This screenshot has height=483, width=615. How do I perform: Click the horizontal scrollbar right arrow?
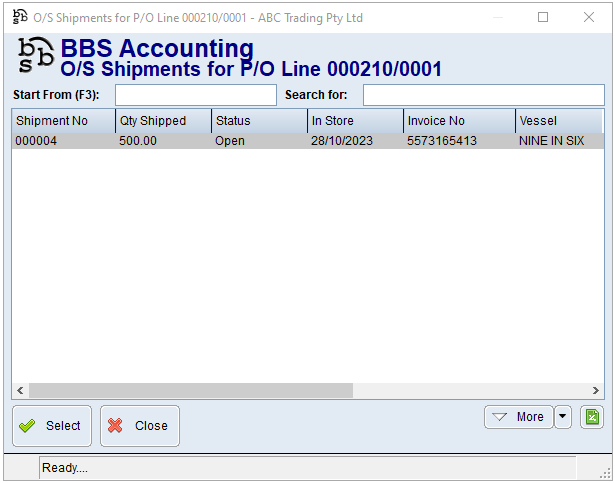tap(597, 390)
